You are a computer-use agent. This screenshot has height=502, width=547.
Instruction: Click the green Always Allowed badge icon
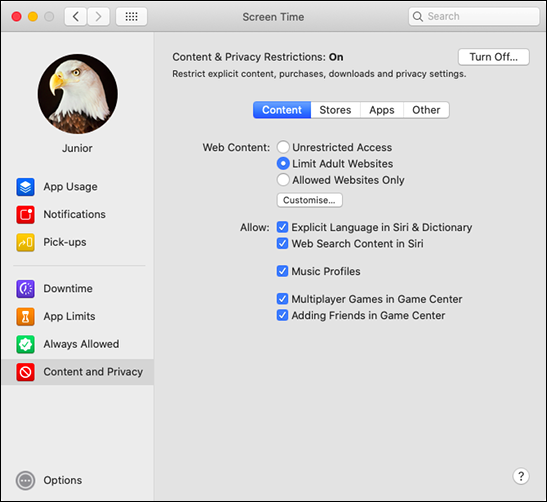(x=25, y=344)
